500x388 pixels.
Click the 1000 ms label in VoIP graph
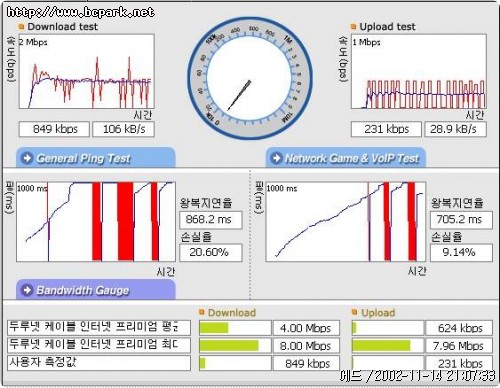(282, 188)
